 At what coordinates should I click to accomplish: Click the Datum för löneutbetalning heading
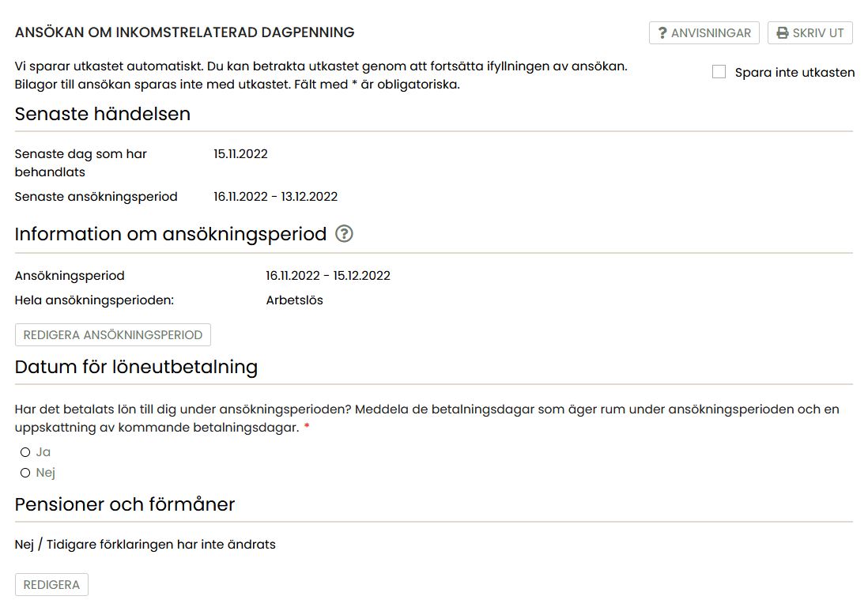coord(136,367)
